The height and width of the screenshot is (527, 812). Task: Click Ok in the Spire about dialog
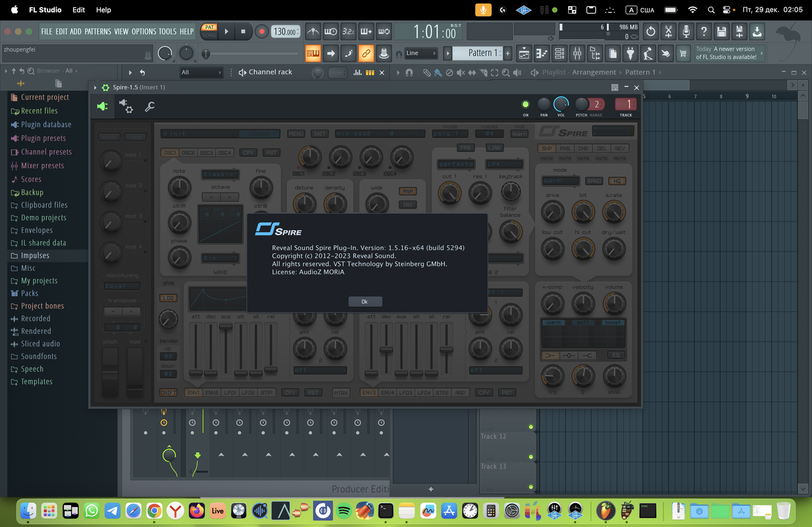[x=364, y=301]
